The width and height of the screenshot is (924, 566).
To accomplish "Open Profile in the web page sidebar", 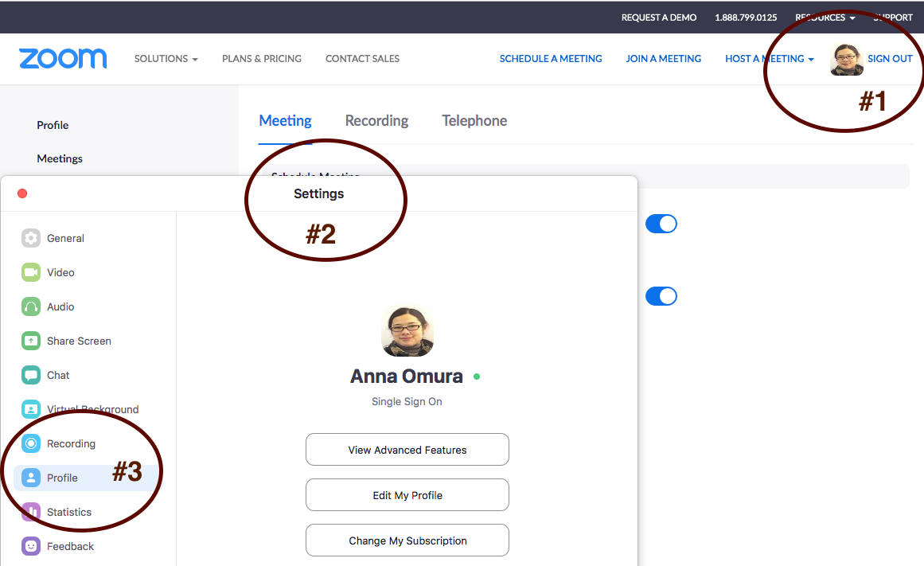I will (53, 125).
